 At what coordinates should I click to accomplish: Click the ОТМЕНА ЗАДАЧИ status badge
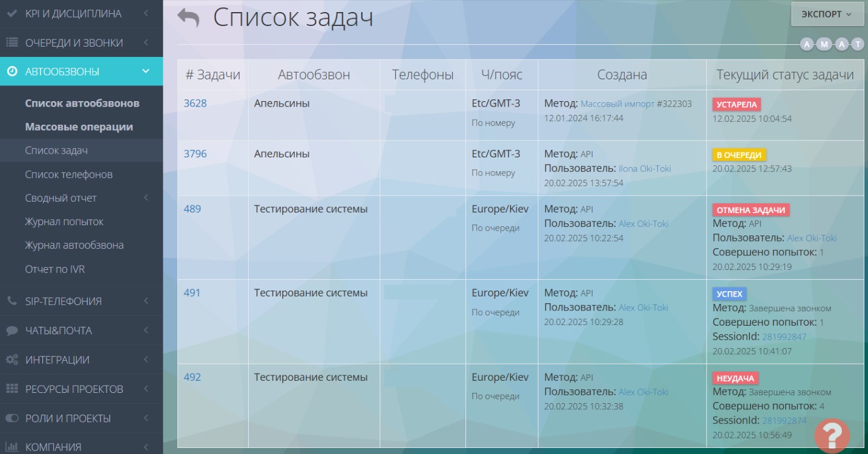point(751,210)
